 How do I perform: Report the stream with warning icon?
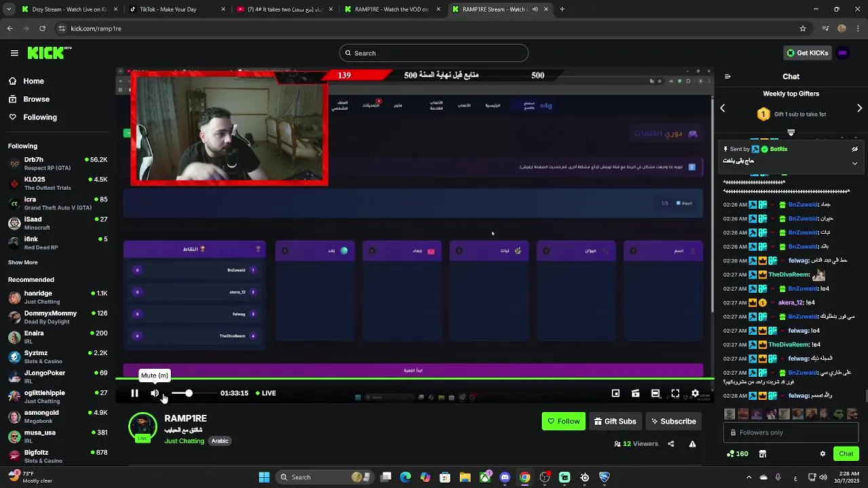692,444
